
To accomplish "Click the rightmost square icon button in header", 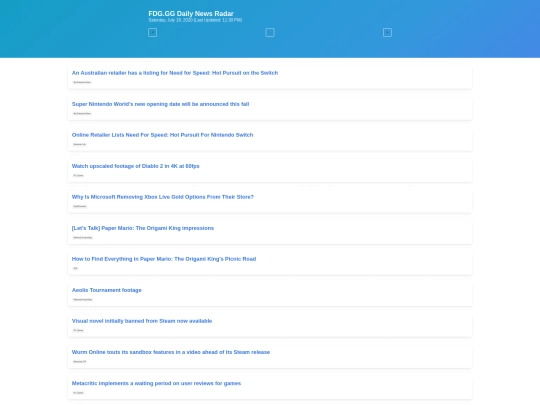I will pyautogui.click(x=387, y=33).
